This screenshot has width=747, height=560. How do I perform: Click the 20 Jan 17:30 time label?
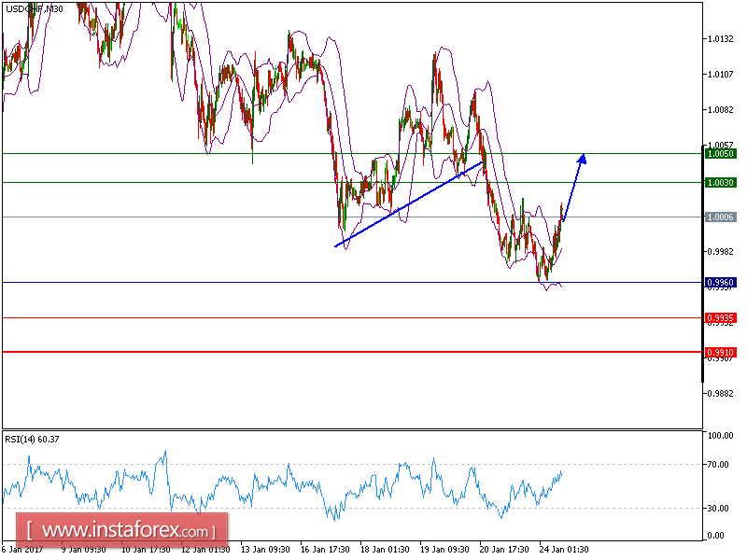504,550
